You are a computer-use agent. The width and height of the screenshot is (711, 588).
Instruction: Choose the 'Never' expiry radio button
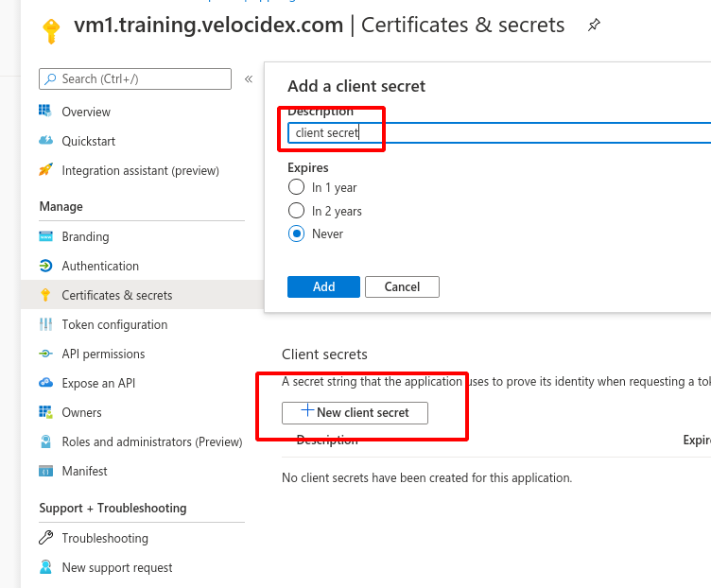coord(296,233)
